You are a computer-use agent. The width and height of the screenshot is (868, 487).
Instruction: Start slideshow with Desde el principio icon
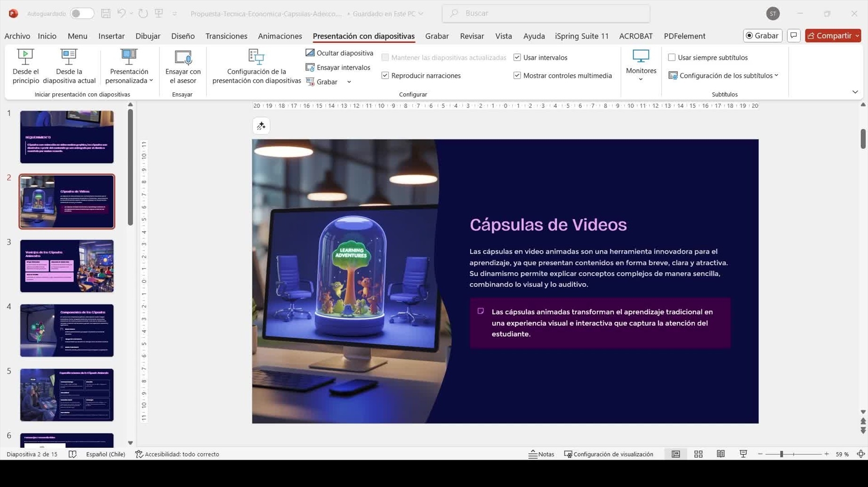pyautogui.click(x=25, y=57)
